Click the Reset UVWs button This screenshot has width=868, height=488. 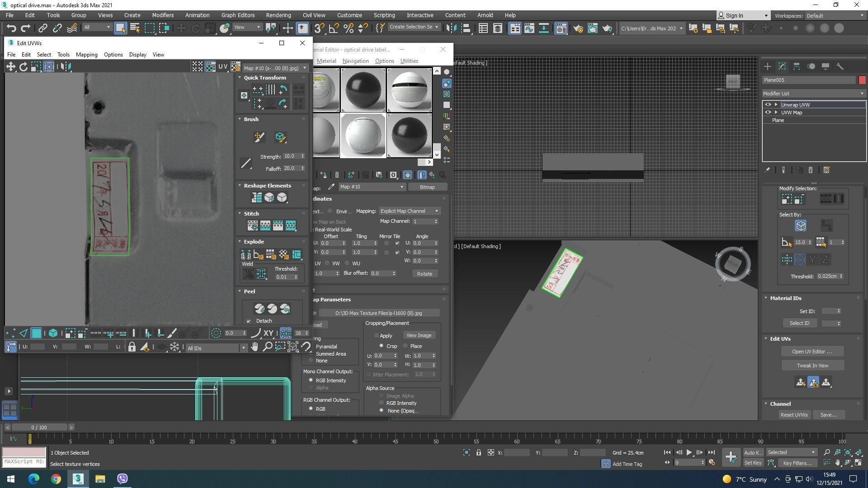point(794,415)
